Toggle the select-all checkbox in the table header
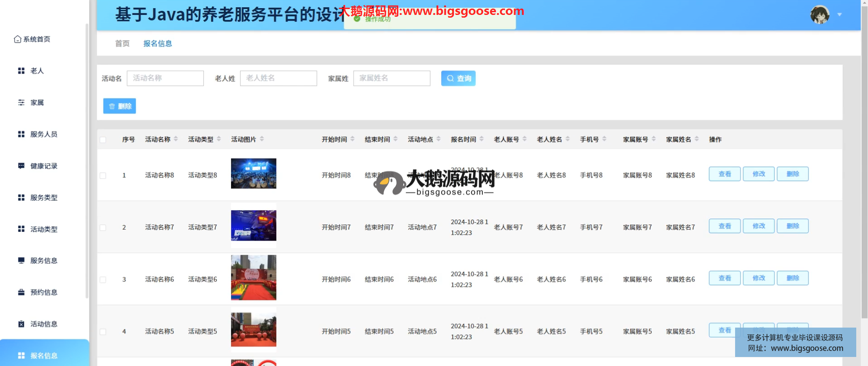This screenshot has width=868, height=366. click(x=103, y=140)
